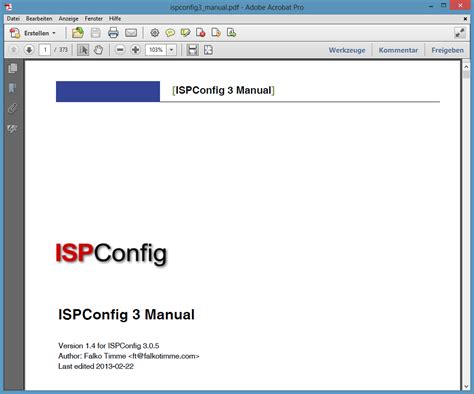Show page thumbnails side panel
Viewport: 474px width, 394px height.
13,68
